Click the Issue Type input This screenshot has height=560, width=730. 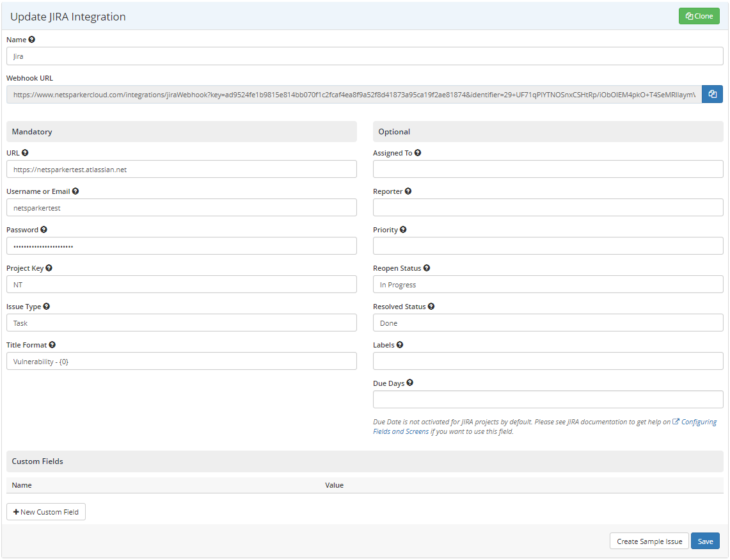(182, 323)
